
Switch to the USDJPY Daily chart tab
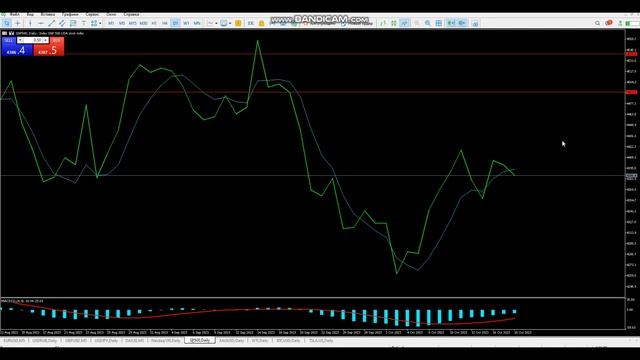[x=106, y=340]
